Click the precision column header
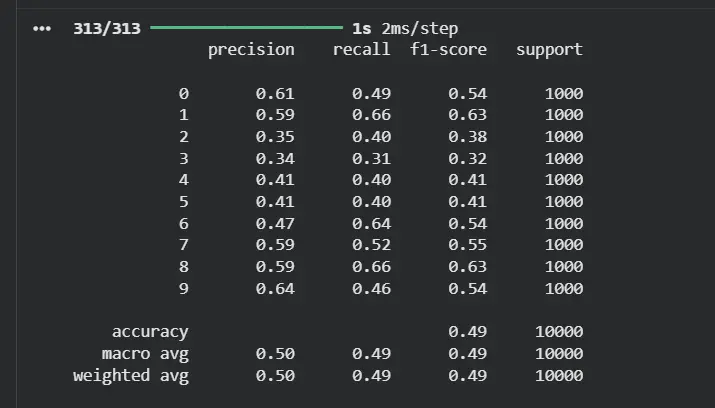The height and width of the screenshot is (408, 715). 251,50
